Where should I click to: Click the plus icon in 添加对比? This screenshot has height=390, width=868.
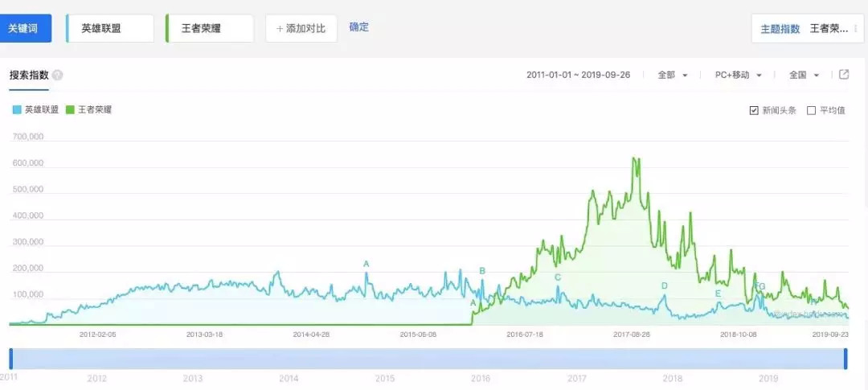[280, 28]
